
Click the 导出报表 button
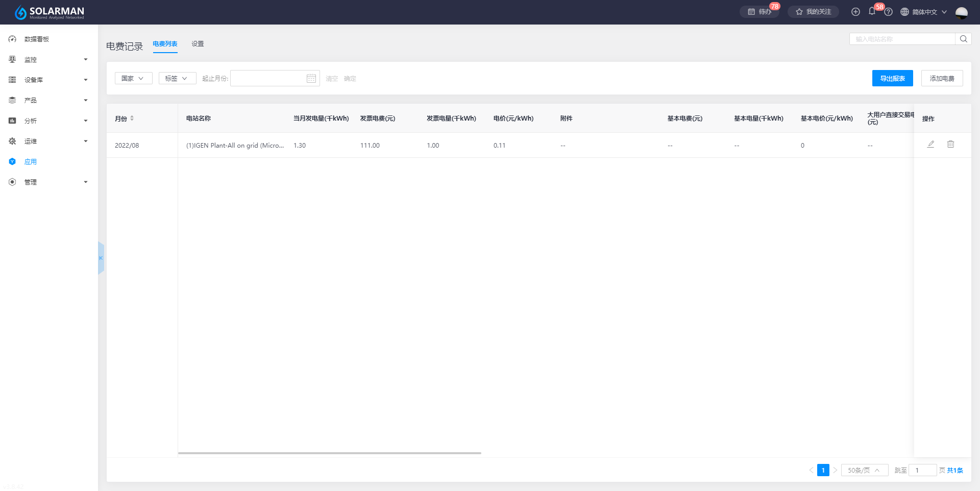[x=892, y=79]
